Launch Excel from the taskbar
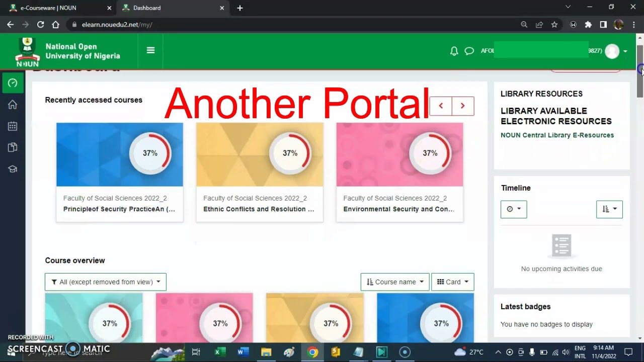644x362 pixels. click(x=220, y=352)
